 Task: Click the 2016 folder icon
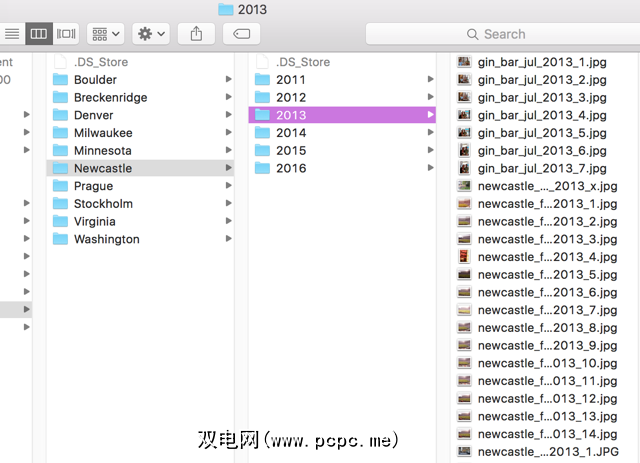click(x=262, y=168)
